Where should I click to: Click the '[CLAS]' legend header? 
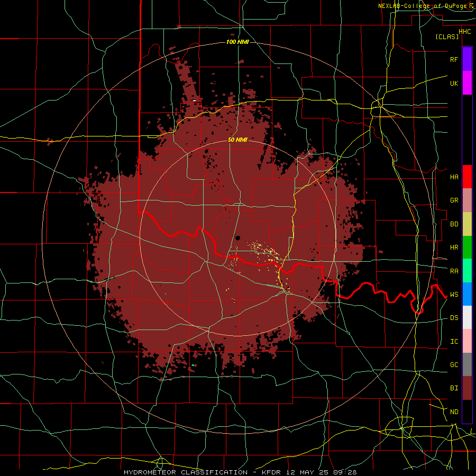point(447,36)
